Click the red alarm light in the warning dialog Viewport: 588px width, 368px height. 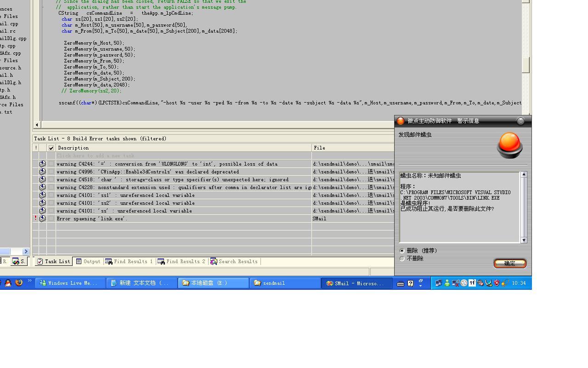point(509,145)
